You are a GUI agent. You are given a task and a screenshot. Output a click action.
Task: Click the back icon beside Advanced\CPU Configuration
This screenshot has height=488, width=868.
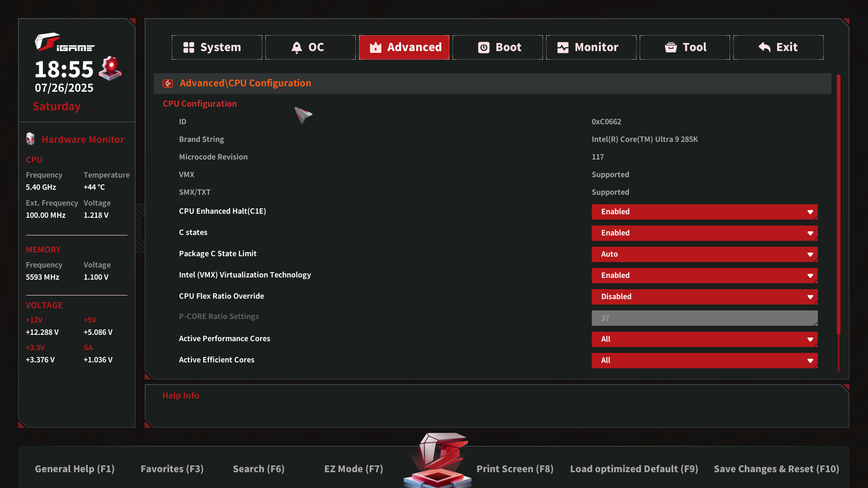tap(168, 84)
